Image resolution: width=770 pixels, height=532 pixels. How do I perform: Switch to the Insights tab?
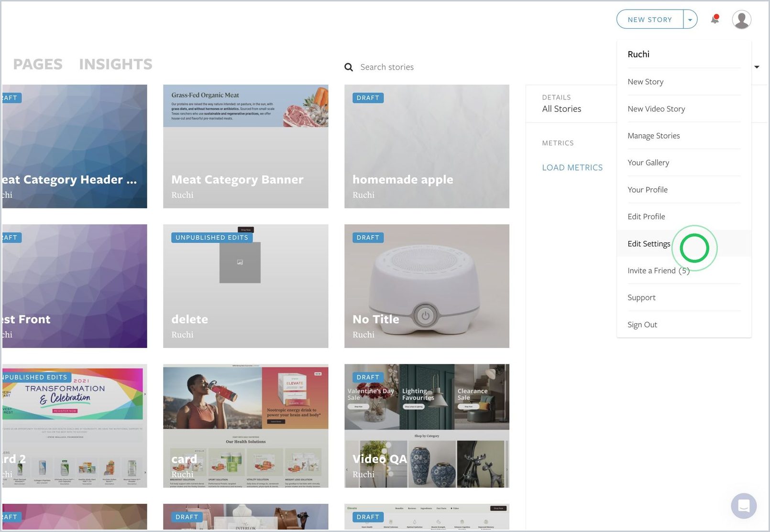116,64
